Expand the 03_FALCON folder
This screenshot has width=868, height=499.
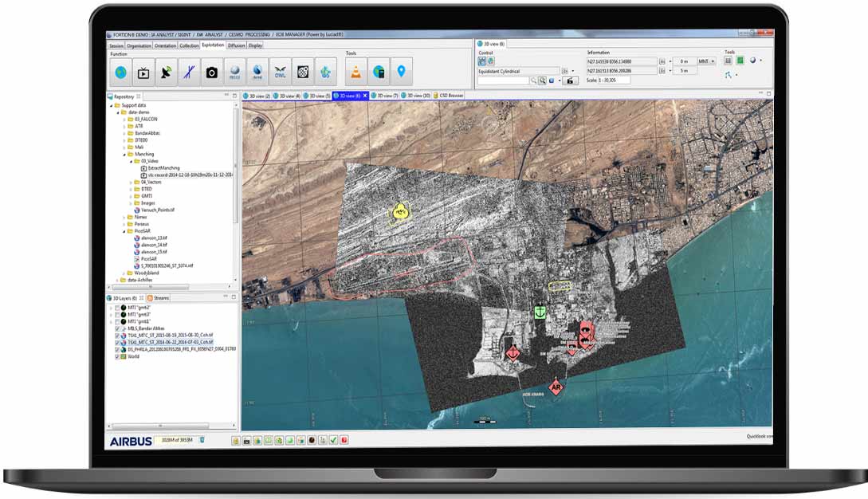pyautogui.click(x=124, y=119)
